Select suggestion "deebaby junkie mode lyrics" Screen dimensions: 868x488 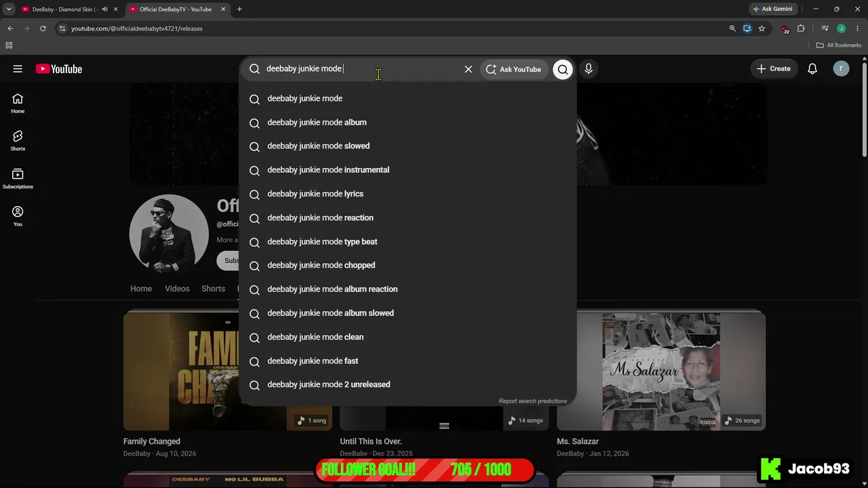408,194
